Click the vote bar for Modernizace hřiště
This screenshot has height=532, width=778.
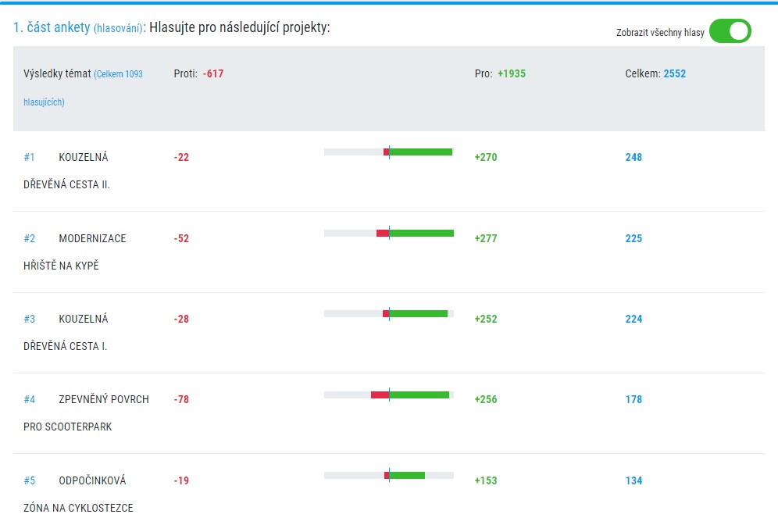coord(389,234)
